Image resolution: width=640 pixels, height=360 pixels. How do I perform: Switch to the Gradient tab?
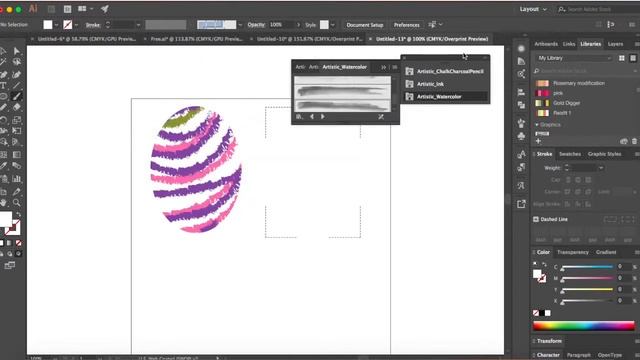tap(606, 252)
